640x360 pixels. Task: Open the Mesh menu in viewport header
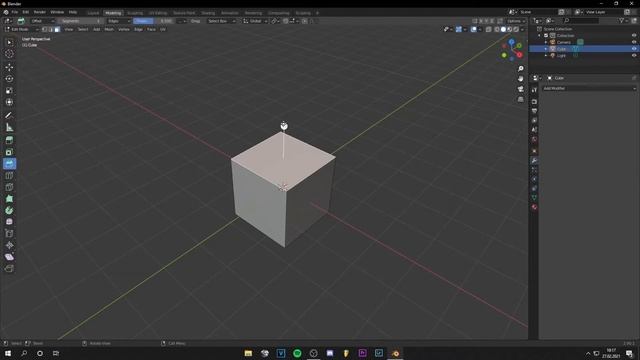109,29
